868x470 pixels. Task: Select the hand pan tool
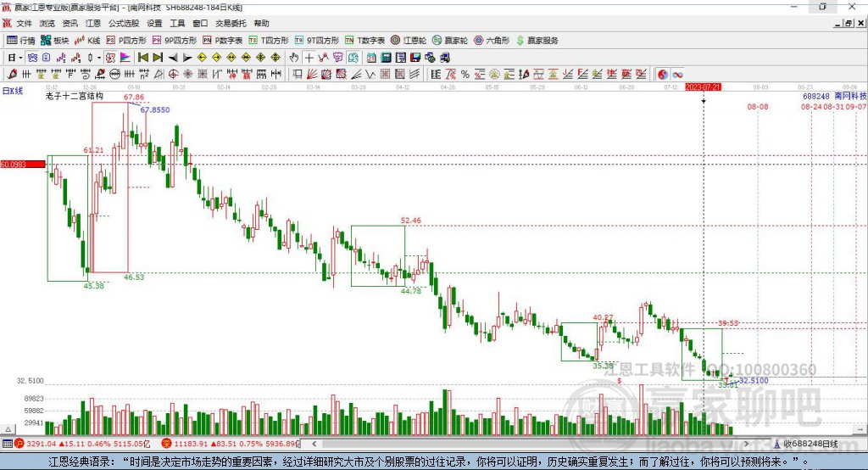click(294, 58)
